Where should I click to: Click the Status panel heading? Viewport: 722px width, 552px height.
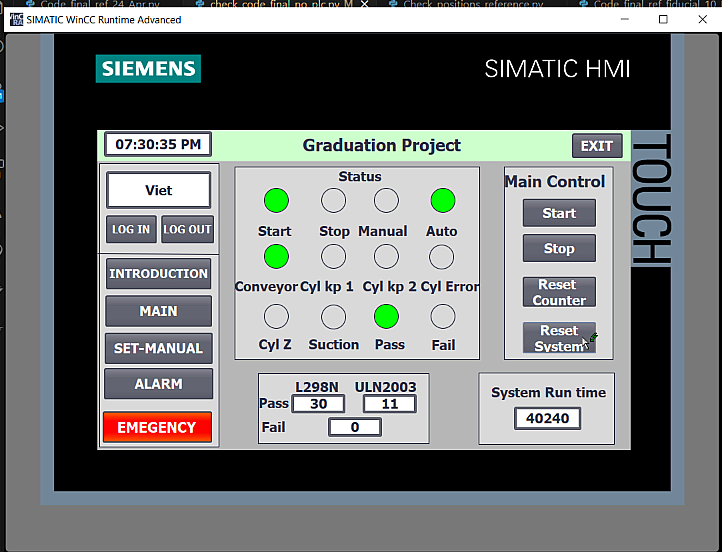360,177
